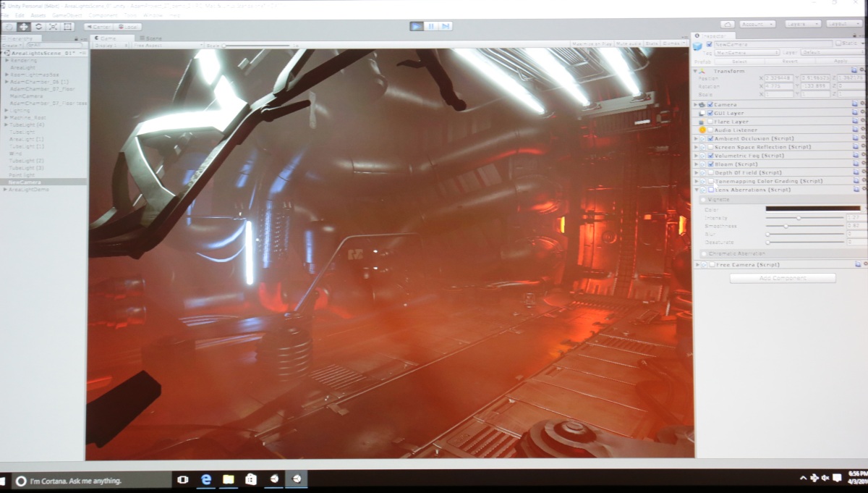The height and width of the screenshot is (493, 868).
Task: Select the Rect Transform tool
Action: (x=68, y=27)
